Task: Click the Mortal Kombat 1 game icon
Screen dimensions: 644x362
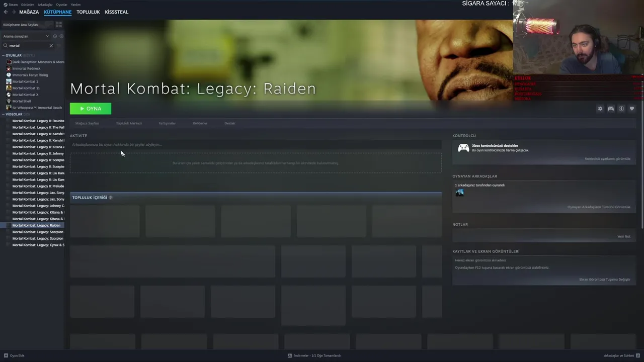Action: click(9, 81)
